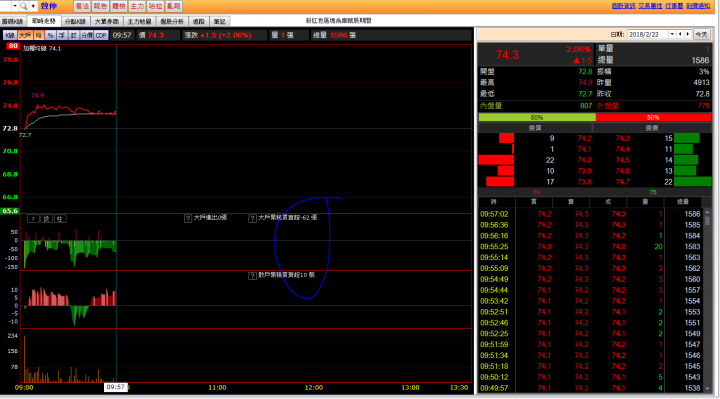Click the red 50% outer volume bar
The height and width of the screenshot is (399, 720).
tap(653, 118)
